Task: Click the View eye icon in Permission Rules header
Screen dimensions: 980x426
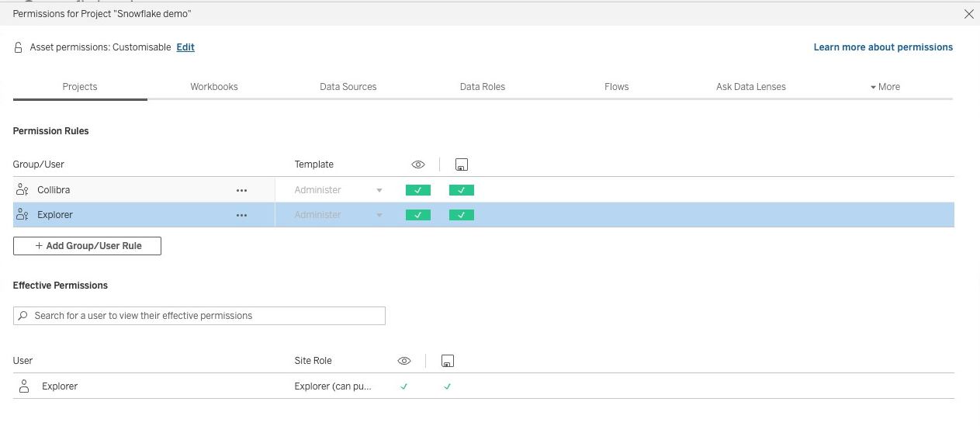Action: [418, 165]
